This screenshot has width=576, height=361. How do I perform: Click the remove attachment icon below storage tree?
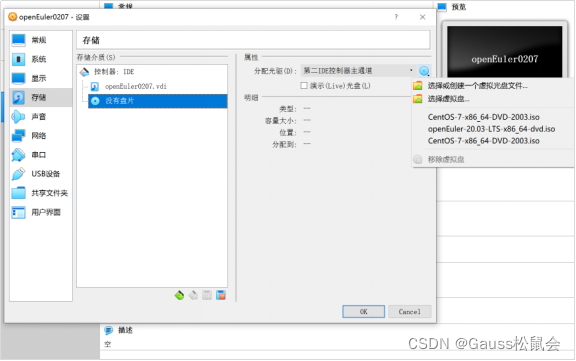click(221, 295)
